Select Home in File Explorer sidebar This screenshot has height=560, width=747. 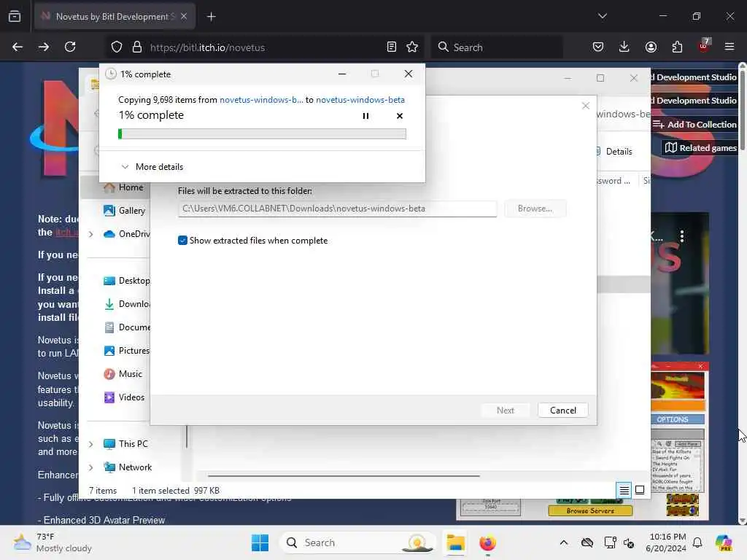(124, 187)
